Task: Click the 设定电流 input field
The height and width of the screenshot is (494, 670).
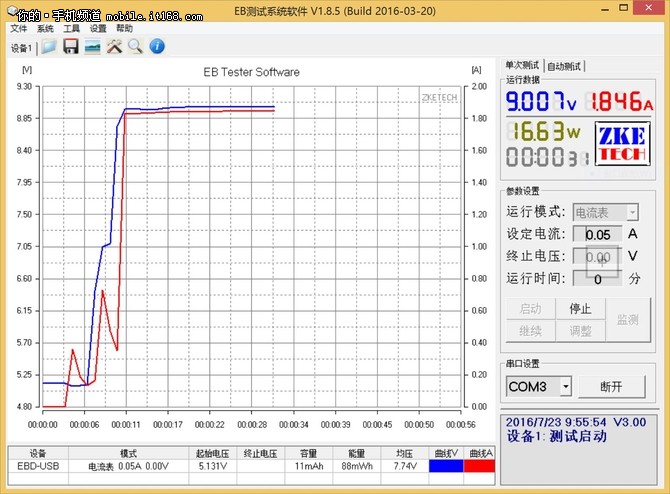Action: tap(598, 234)
